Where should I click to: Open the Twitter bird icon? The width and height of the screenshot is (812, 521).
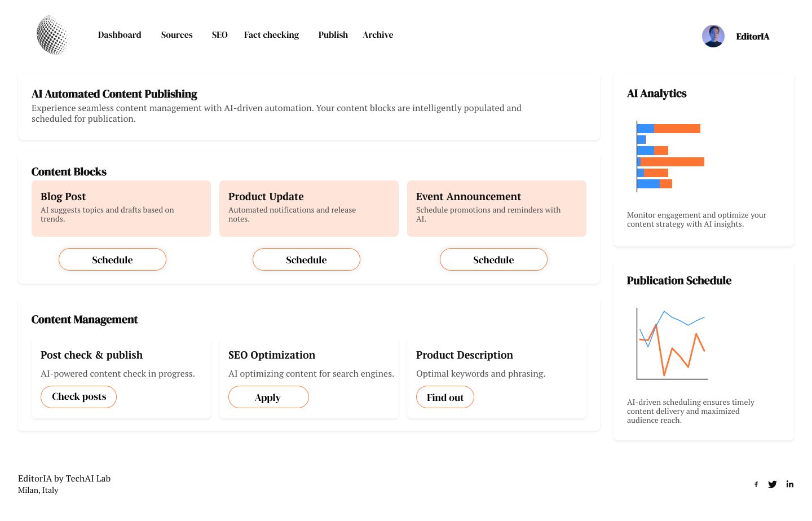773,484
